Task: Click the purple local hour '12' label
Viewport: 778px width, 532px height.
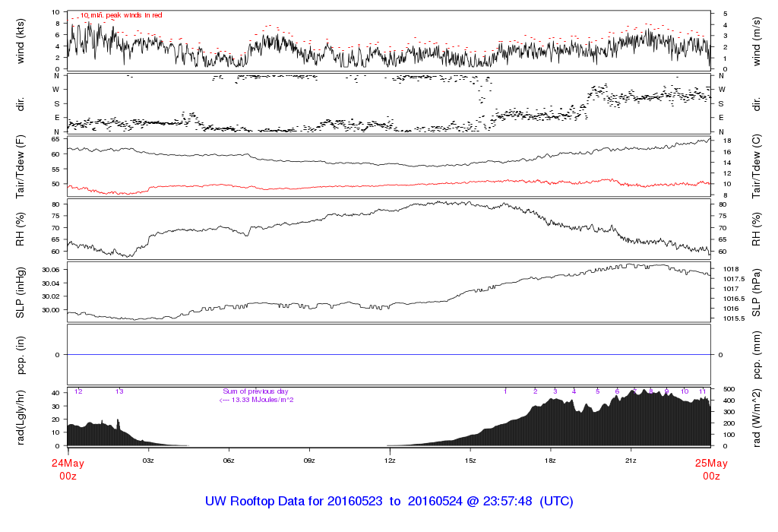Action: 78,391
